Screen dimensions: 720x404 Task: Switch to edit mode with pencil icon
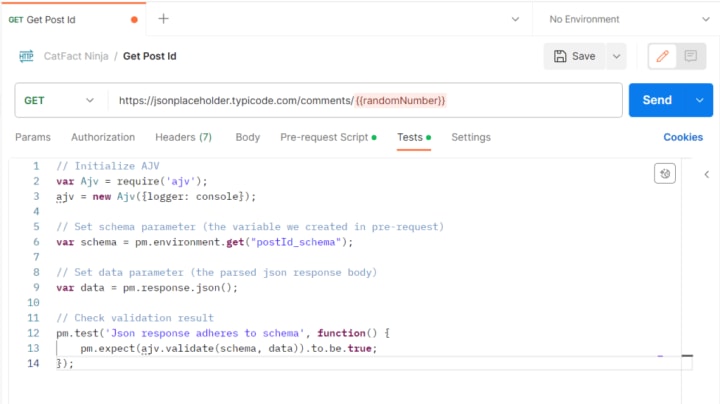(662, 56)
